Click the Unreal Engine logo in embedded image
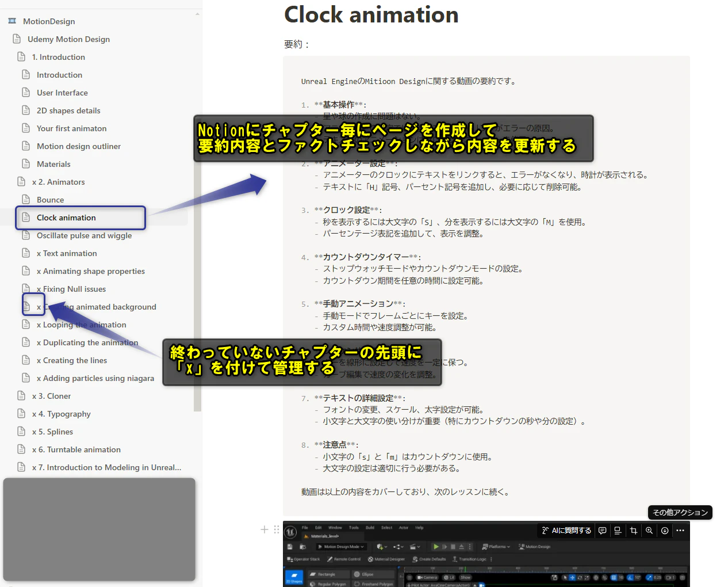728x587 pixels. [290, 532]
